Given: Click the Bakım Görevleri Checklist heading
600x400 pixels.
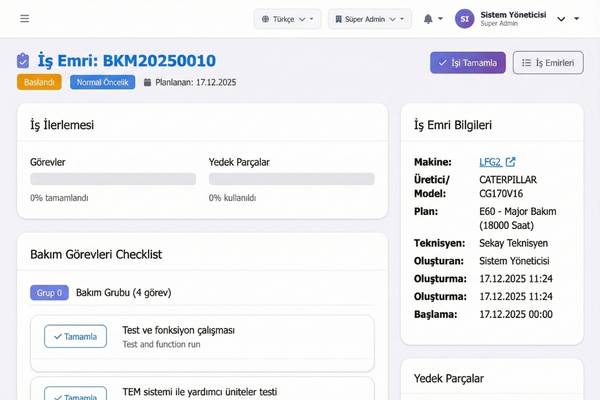Looking at the screenshot, I should tap(96, 255).
